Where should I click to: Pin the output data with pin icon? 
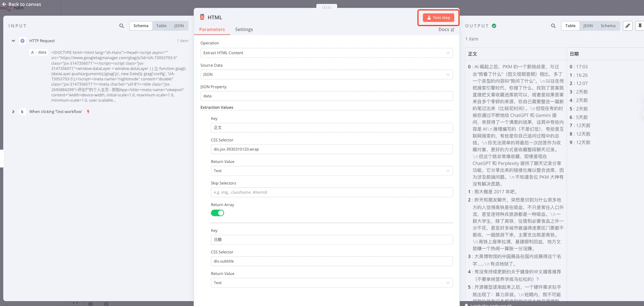tap(640, 26)
